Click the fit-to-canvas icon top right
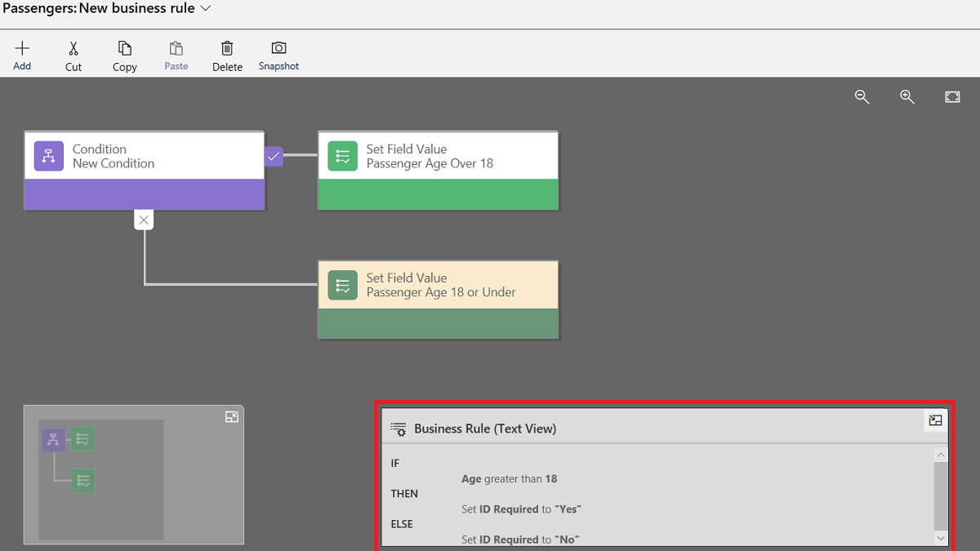Image resolution: width=980 pixels, height=551 pixels. (x=952, y=96)
